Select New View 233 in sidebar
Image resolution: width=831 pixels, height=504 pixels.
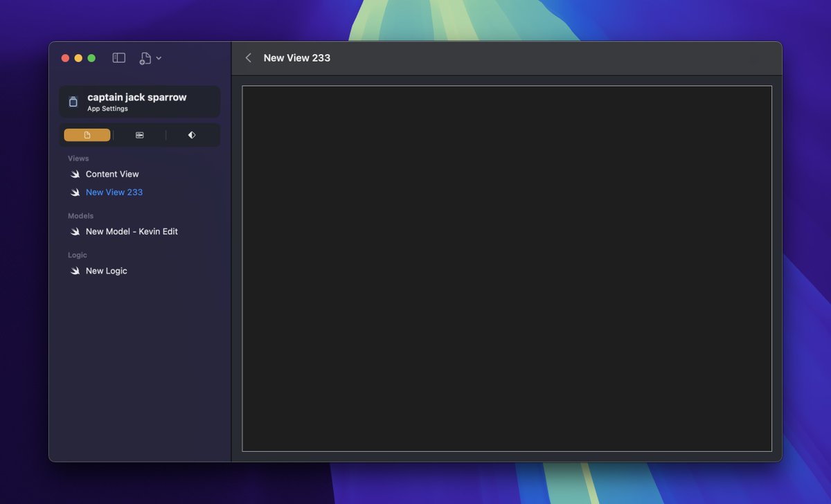coord(114,192)
